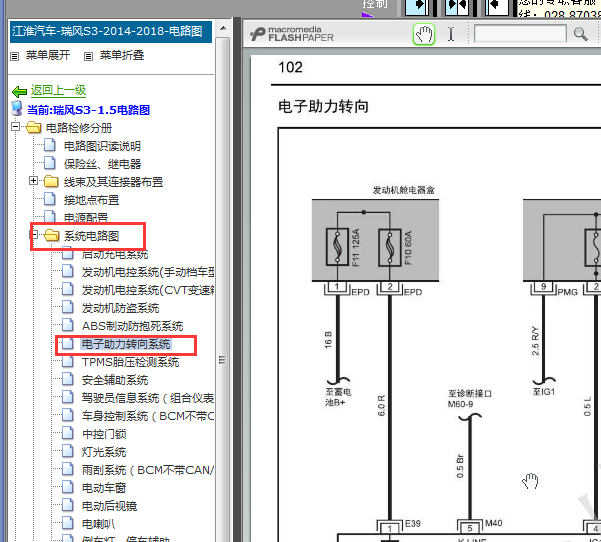Click the 发动机舱电器盒 label
Viewport: 601px width, 542px height.
[404, 190]
